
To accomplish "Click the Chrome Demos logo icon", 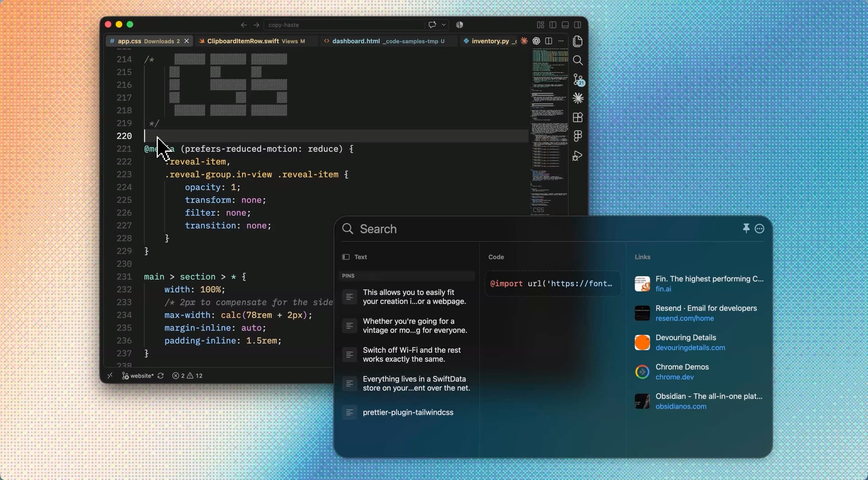I will click(642, 372).
